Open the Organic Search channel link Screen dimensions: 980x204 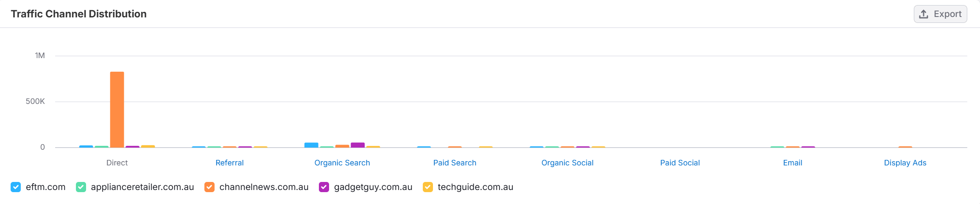[342, 163]
